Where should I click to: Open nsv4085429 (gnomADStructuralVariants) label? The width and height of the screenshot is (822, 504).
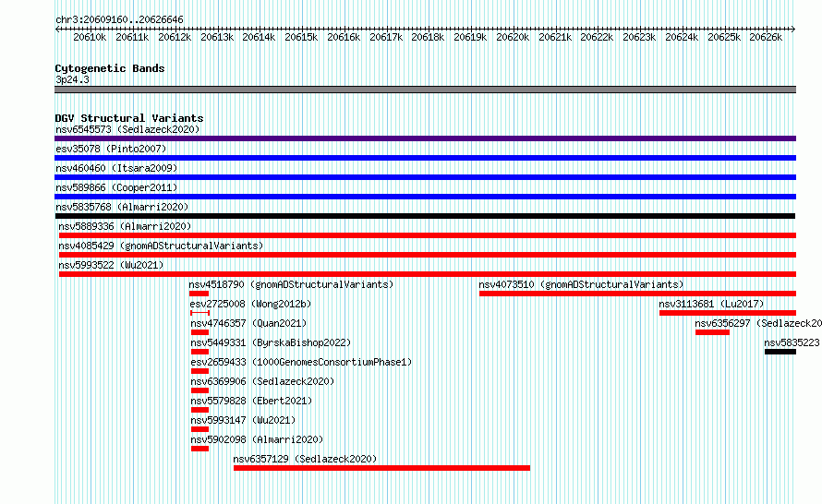click(161, 246)
